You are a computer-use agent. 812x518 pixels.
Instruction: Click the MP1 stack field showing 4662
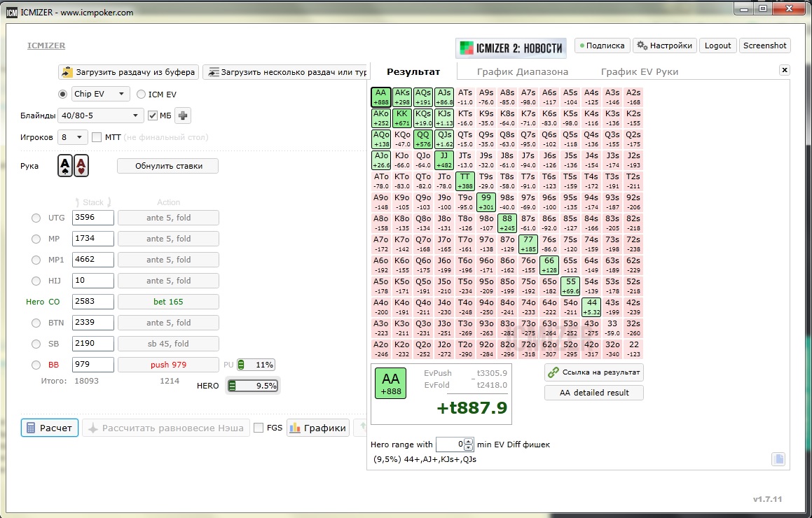pyautogui.click(x=93, y=260)
